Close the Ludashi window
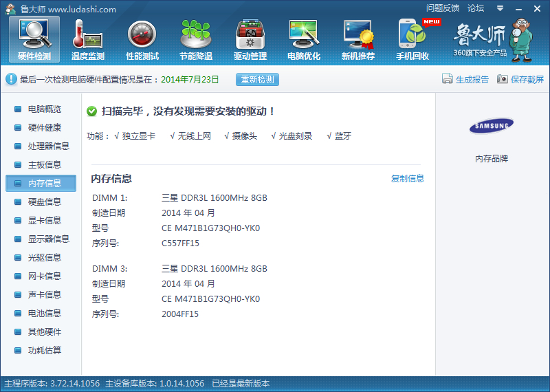 537,9
